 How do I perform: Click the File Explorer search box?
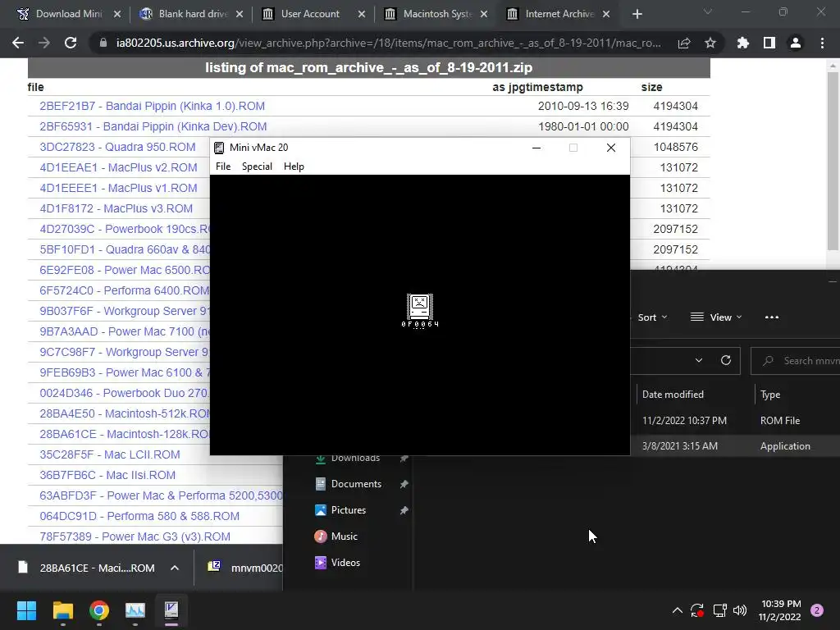tap(796, 361)
